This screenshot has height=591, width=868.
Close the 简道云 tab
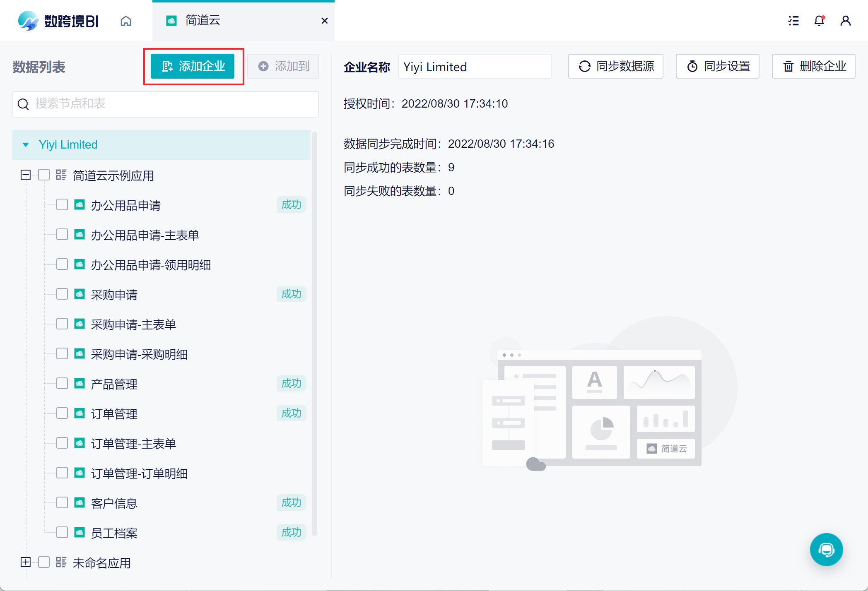tap(325, 21)
